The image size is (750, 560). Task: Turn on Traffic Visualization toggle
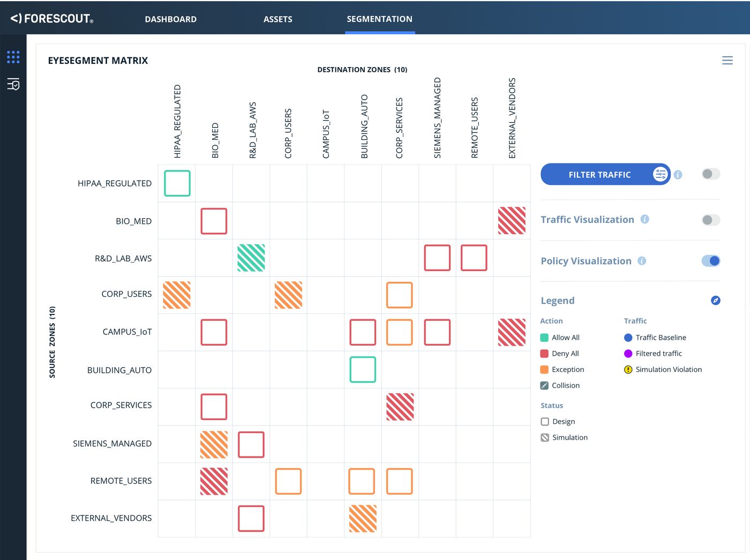coord(710,220)
